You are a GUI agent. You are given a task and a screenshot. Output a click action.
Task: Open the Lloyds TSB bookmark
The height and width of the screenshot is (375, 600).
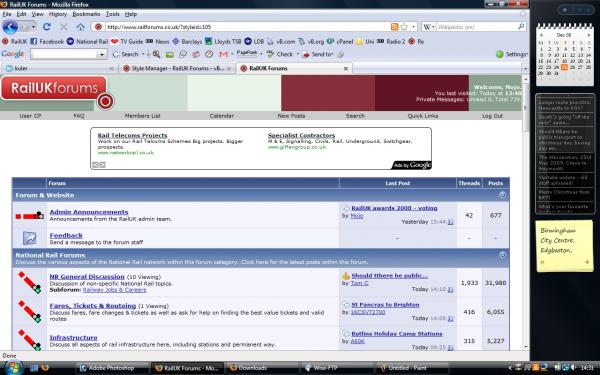[223, 41]
